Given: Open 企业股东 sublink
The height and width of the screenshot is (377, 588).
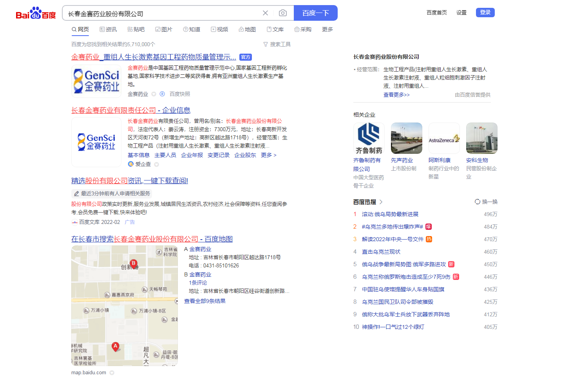Looking at the screenshot, I should [x=245, y=155].
